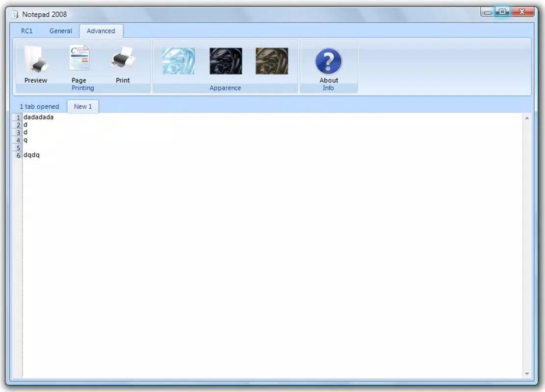Apply the black appearance theme
This screenshot has width=545, height=392.
[226, 61]
